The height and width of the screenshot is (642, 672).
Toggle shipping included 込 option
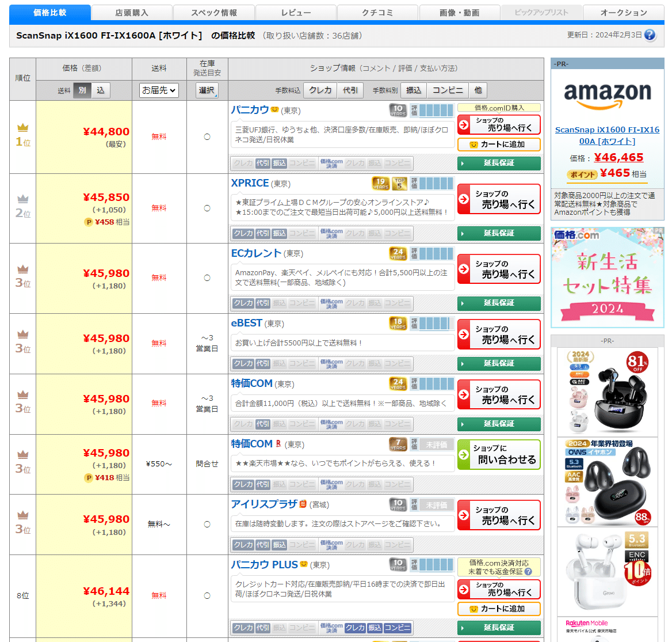pyautogui.click(x=101, y=90)
